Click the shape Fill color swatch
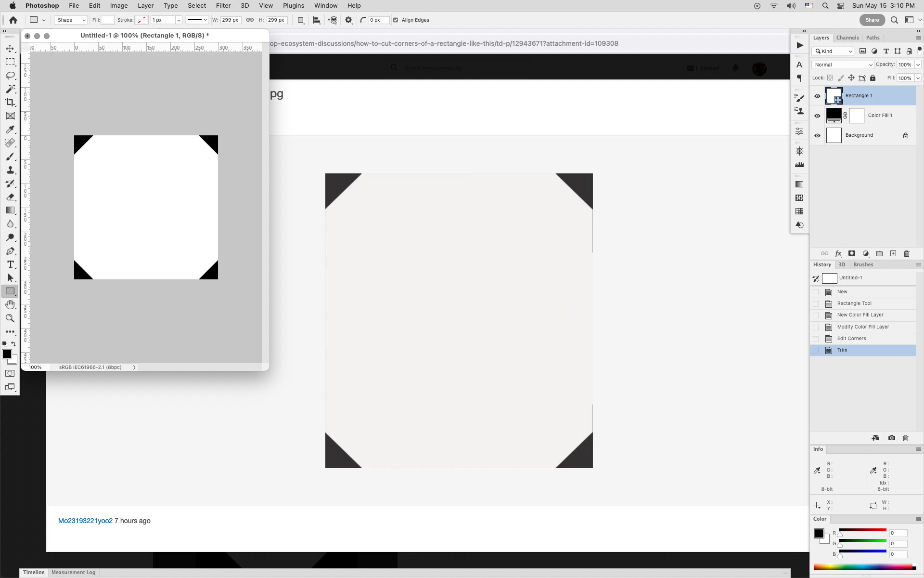The height and width of the screenshot is (578, 924). coord(108,20)
